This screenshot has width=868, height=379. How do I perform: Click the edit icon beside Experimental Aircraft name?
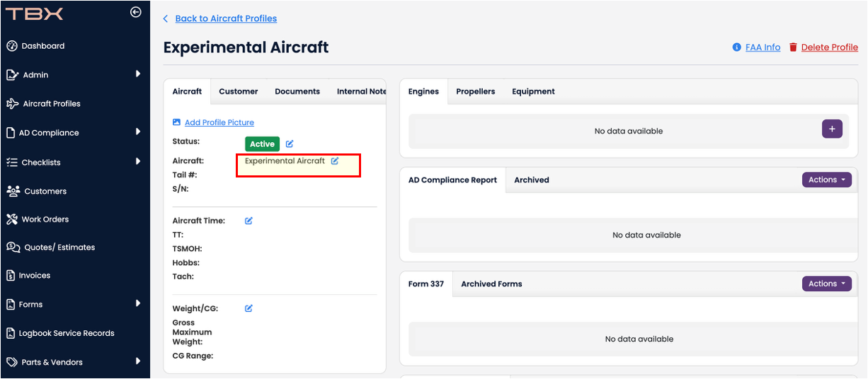[335, 161]
